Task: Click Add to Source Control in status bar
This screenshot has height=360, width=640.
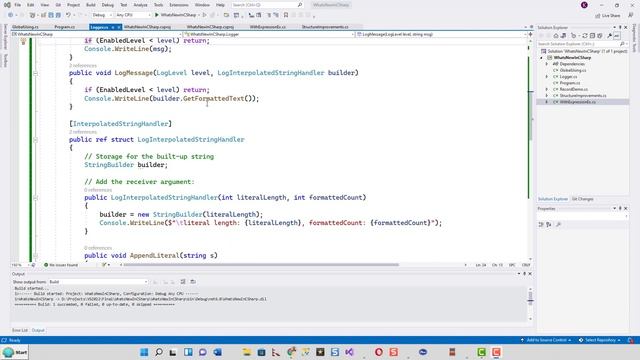Action: (x=545, y=340)
